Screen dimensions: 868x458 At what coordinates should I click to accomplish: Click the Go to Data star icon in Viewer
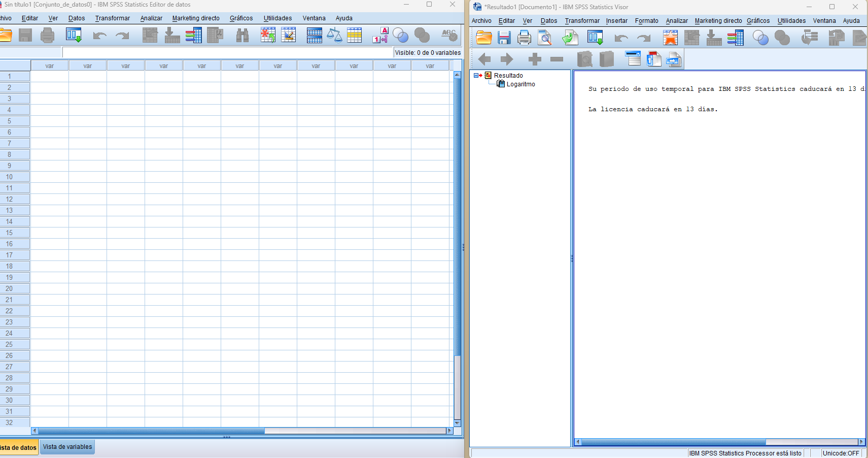click(x=670, y=38)
